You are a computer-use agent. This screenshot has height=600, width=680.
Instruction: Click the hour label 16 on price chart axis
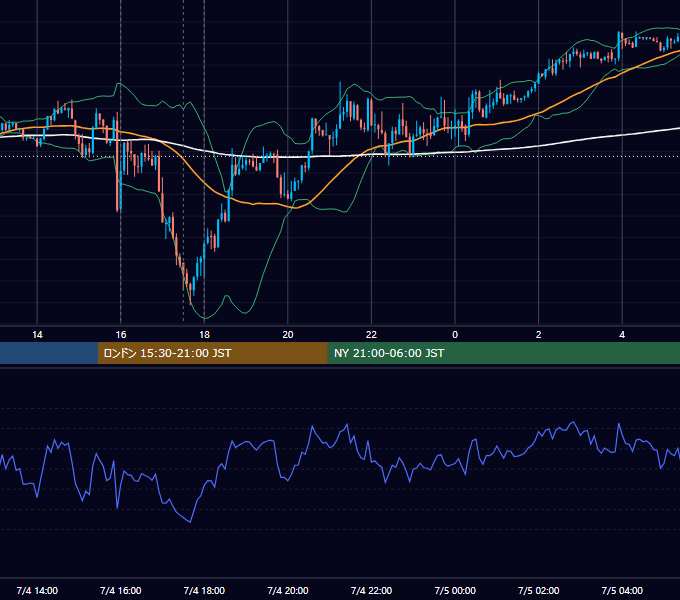(x=121, y=335)
